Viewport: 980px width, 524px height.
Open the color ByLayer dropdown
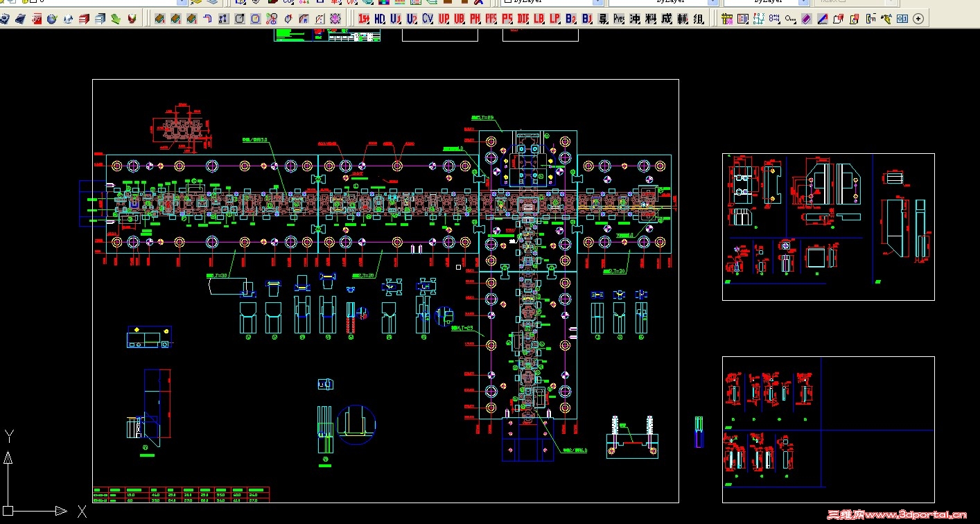(x=598, y=3)
